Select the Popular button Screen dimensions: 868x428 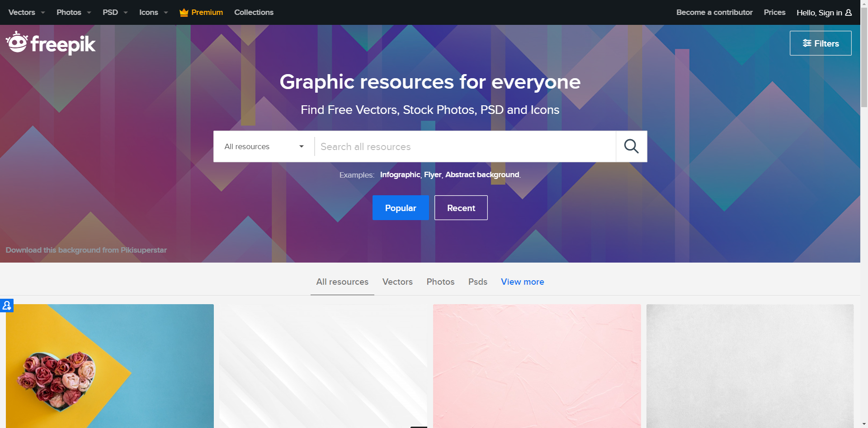tap(401, 208)
